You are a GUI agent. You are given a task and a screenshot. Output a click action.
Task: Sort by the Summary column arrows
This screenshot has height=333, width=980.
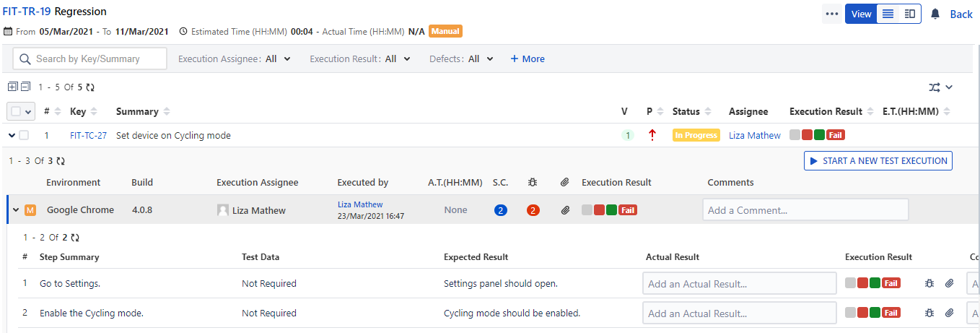tap(167, 111)
